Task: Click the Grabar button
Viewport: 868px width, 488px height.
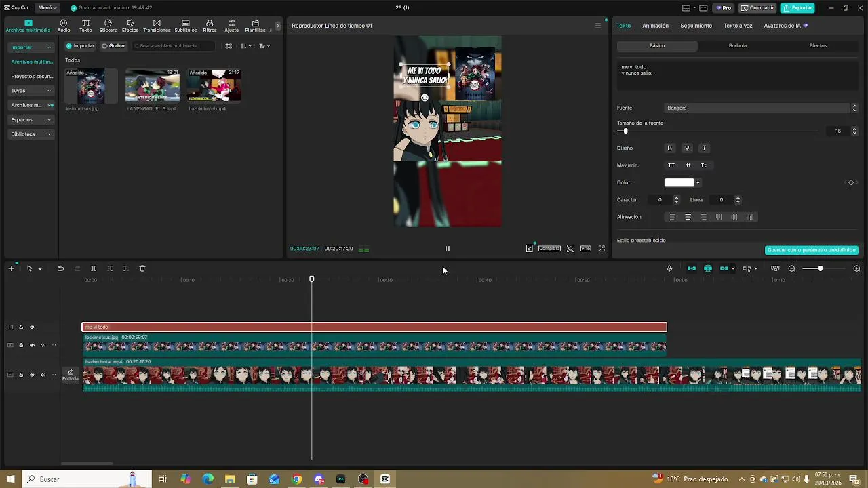Action: (x=114, y=46)
